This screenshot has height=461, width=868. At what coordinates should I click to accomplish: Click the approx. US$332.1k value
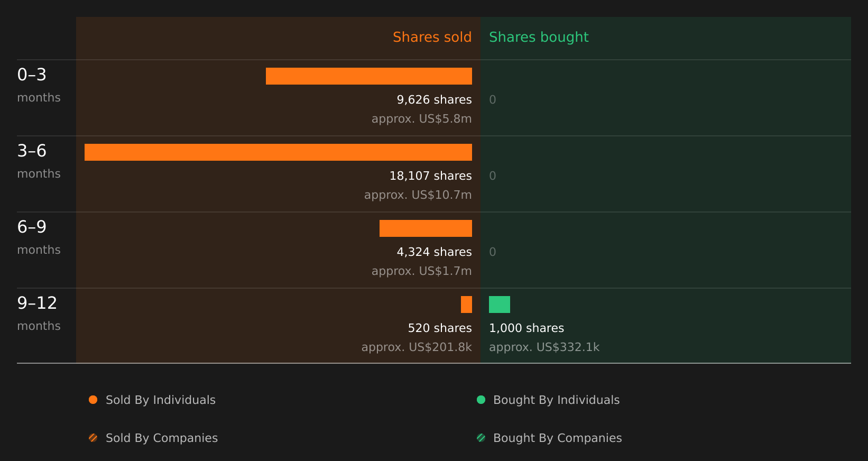point(544,347)
